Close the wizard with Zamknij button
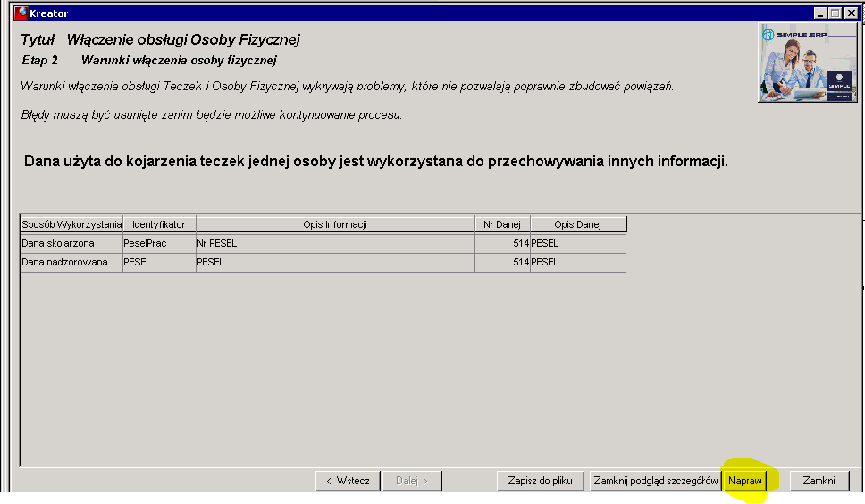865x504 pixels. (819, 481)
